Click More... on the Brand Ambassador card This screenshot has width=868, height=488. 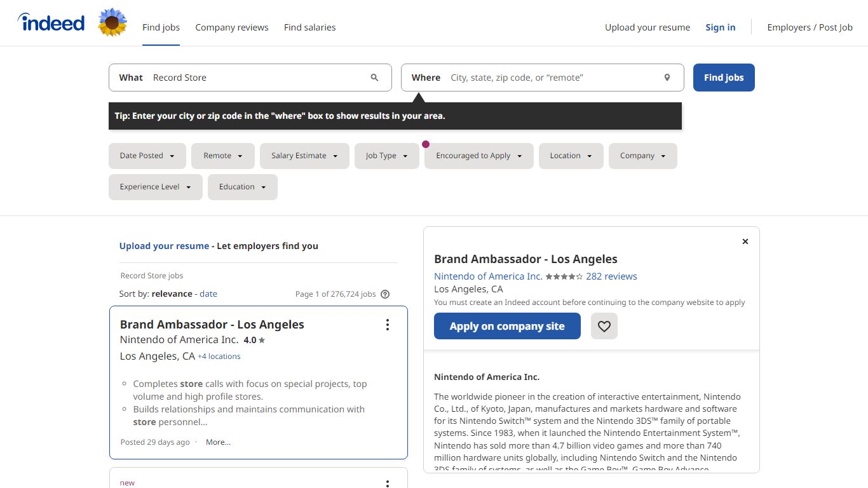[218, 442]
